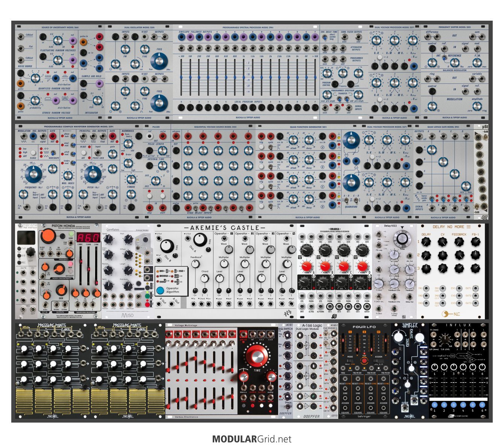Screen dimensions: 504x447
Task: Click blue button 1 on Influx
Action: point(435,405)
